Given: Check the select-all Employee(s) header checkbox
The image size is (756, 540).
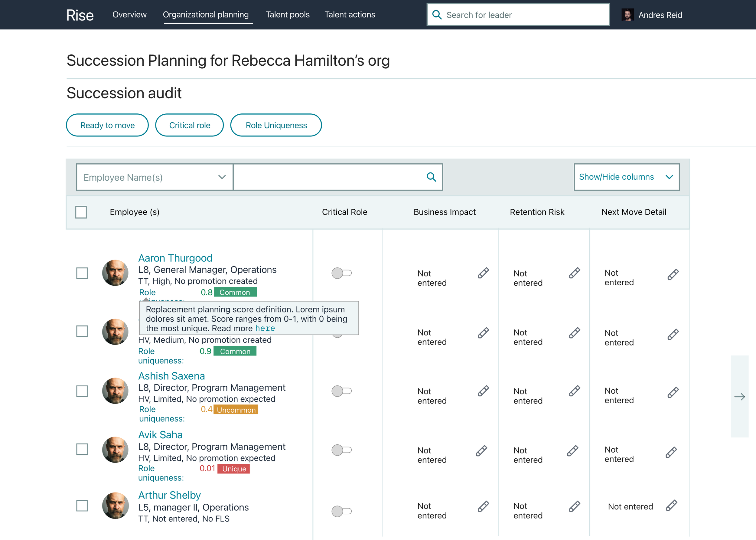Looking at the screenshot, I should 81,212.
